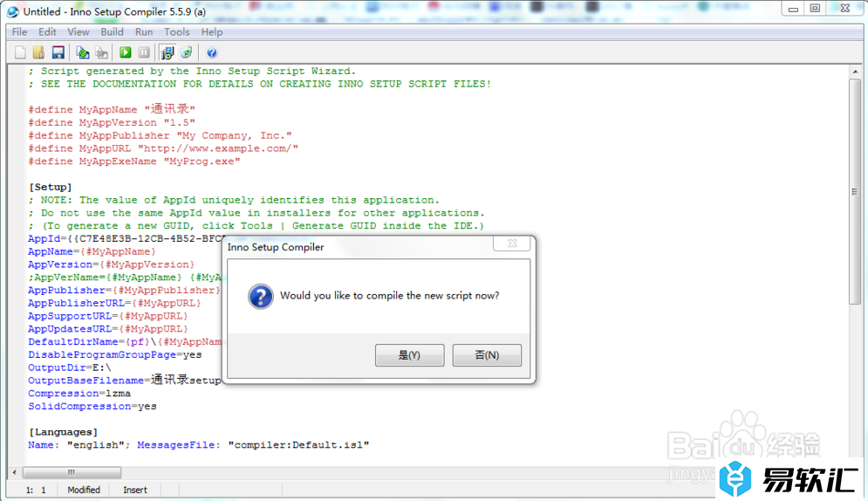This screenshot has height=501, width=868.
Task: Click the AppPublisherURL line
Action: (x=114, y=304)
